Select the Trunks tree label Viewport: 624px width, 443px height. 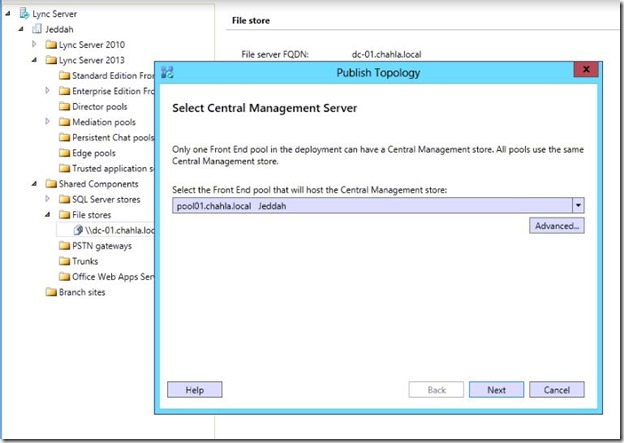85,262
